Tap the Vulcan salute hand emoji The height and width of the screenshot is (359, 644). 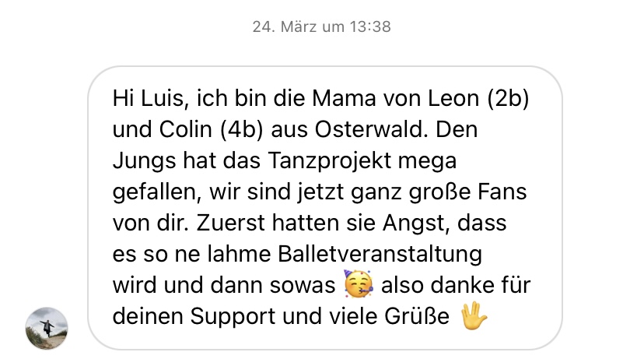(x=474, y=315)
